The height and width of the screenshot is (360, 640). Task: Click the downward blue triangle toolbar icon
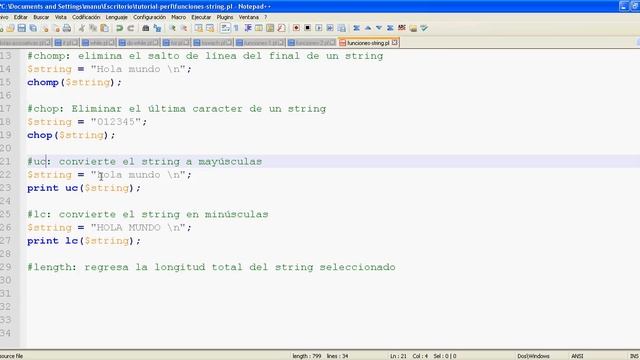coord(379,28)
